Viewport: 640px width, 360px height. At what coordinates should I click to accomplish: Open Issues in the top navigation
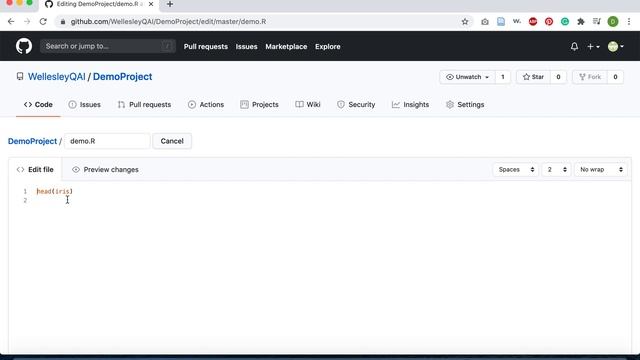coord(247,47)
